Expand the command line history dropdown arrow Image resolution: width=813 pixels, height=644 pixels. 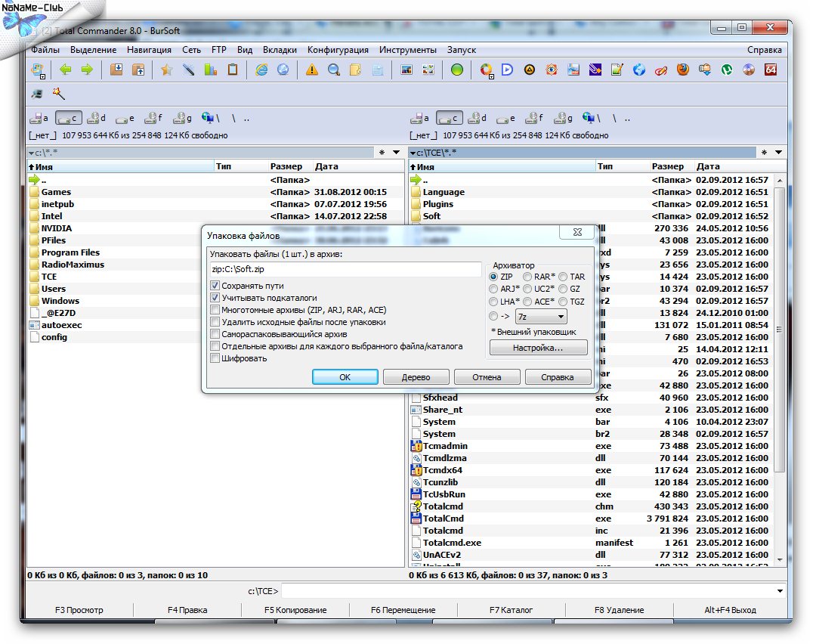point(780,591)
